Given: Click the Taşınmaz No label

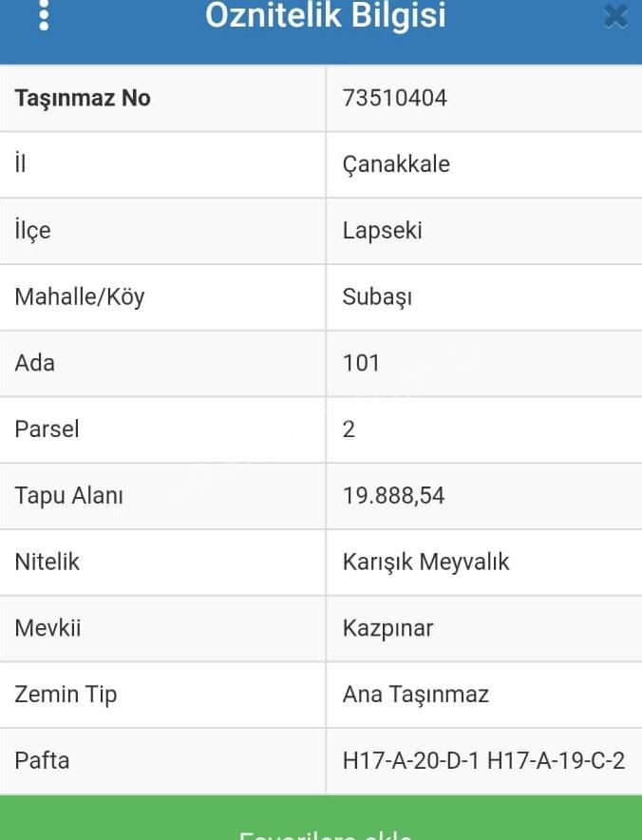Looking at the screenshot, I should (83, 99).
